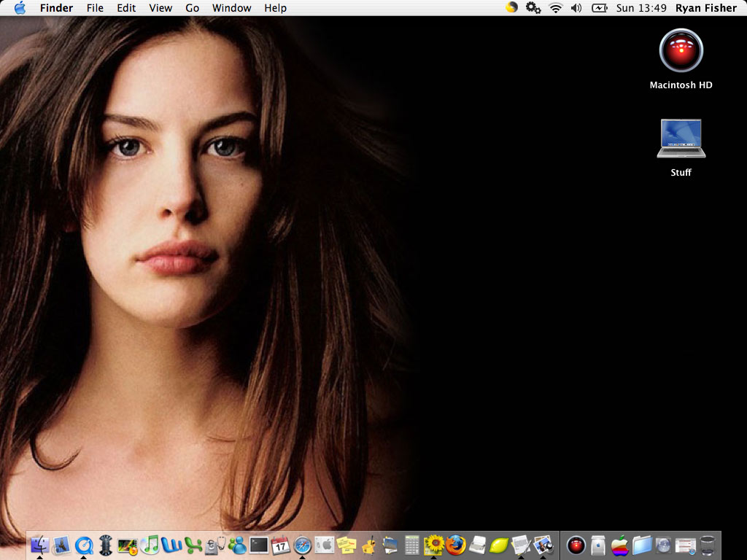
Task: Open Safari compass icon in dock
Action: tap(302, 545)
